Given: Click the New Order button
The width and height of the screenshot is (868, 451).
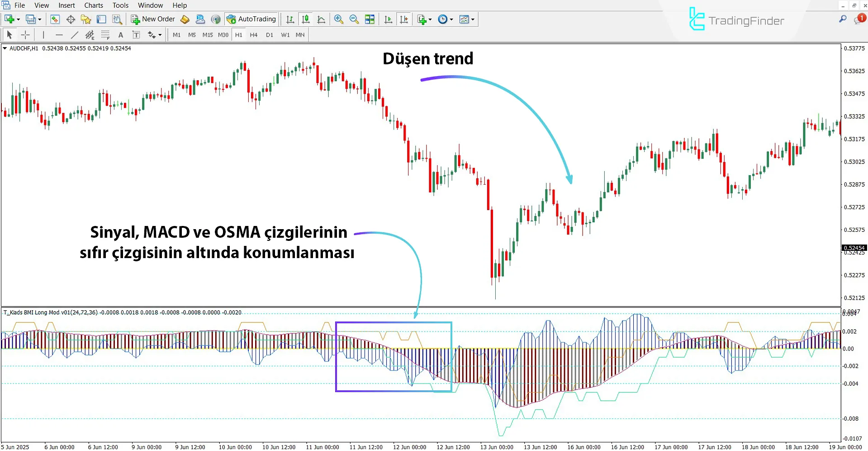Looking at the screenshot, I should point(153,19).
